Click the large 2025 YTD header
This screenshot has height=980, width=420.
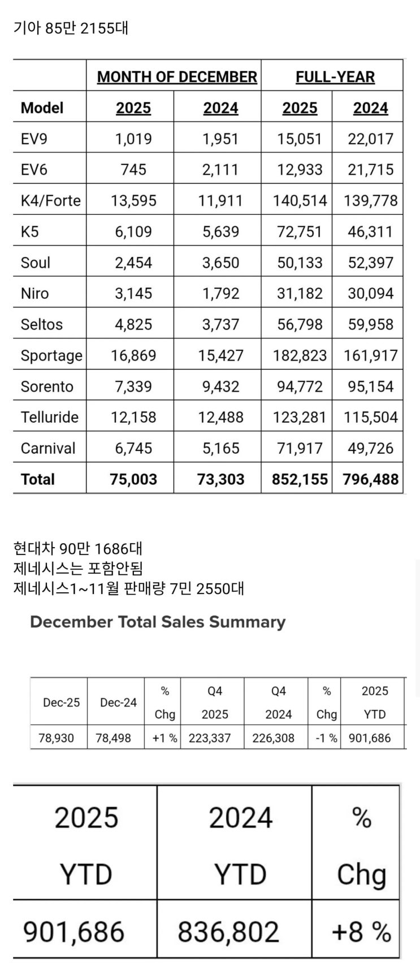[86, 845]
